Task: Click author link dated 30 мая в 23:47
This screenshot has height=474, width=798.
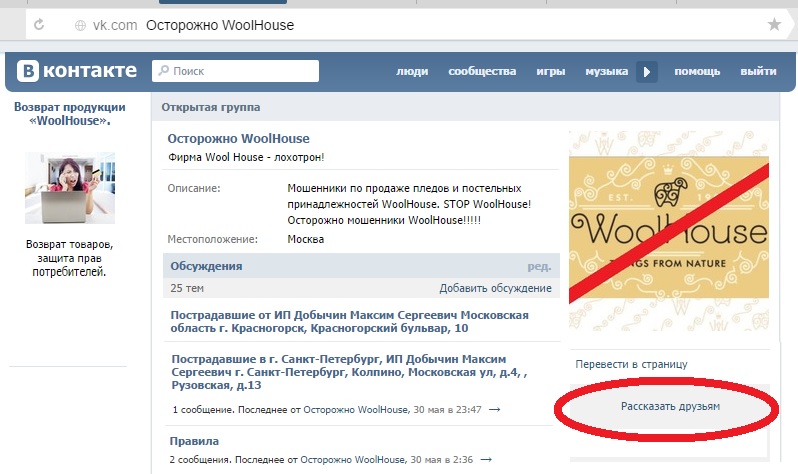Action: point(356,409)
